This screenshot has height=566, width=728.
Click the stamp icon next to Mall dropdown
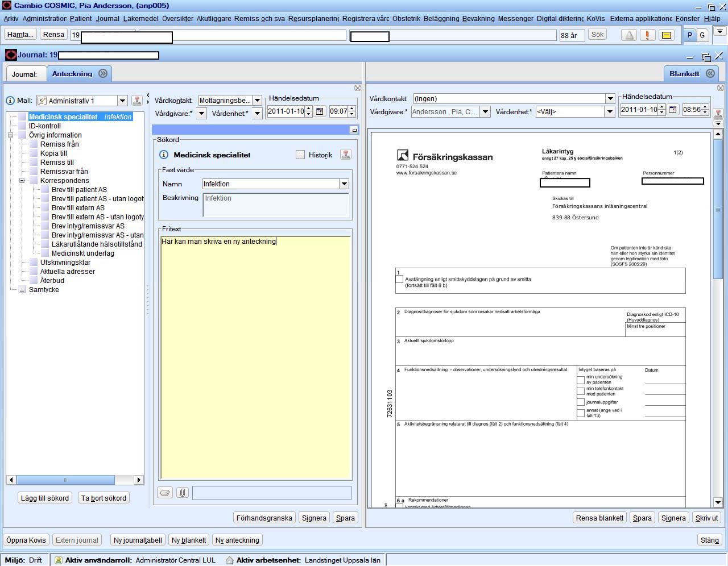(x=136, y=101)
